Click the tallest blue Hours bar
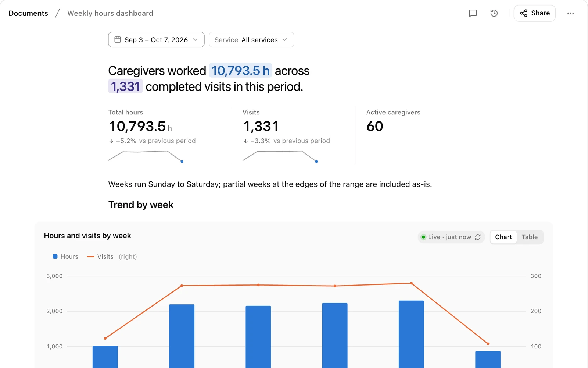The width and height of the screenshot is (588, 368). (x=411, y=334)
